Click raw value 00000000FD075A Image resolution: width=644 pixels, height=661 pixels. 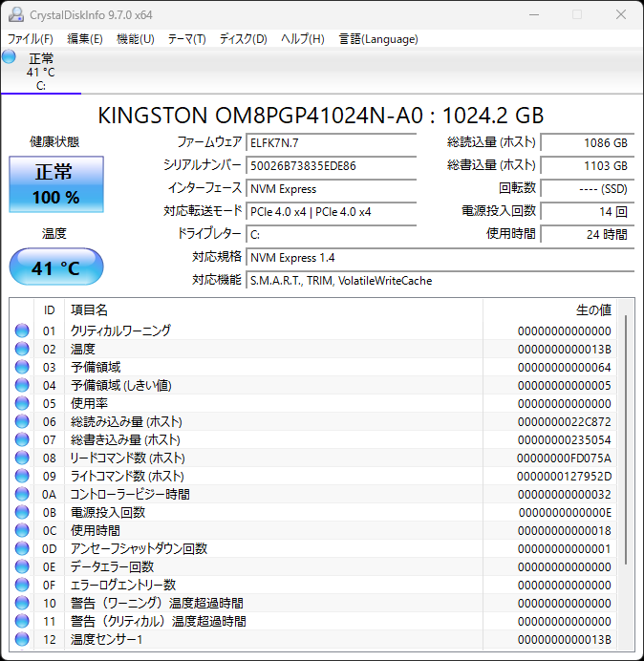[x=565, y=458]
